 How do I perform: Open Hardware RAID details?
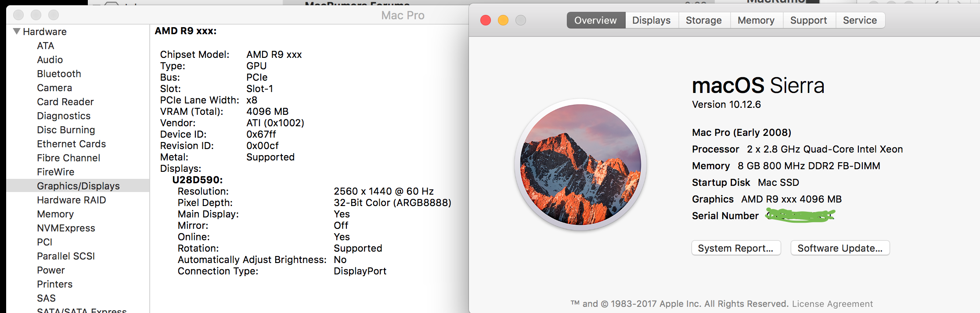72,200
